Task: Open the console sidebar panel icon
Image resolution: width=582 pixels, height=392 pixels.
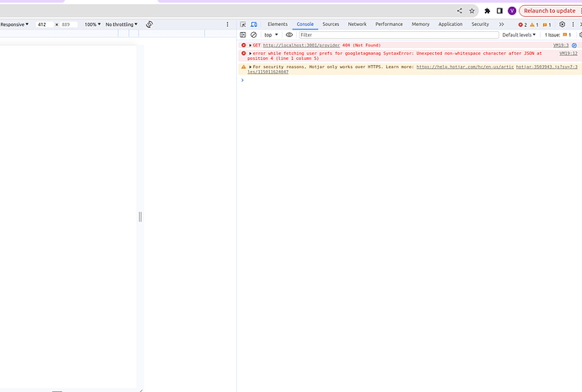Action: coord(243,35)
